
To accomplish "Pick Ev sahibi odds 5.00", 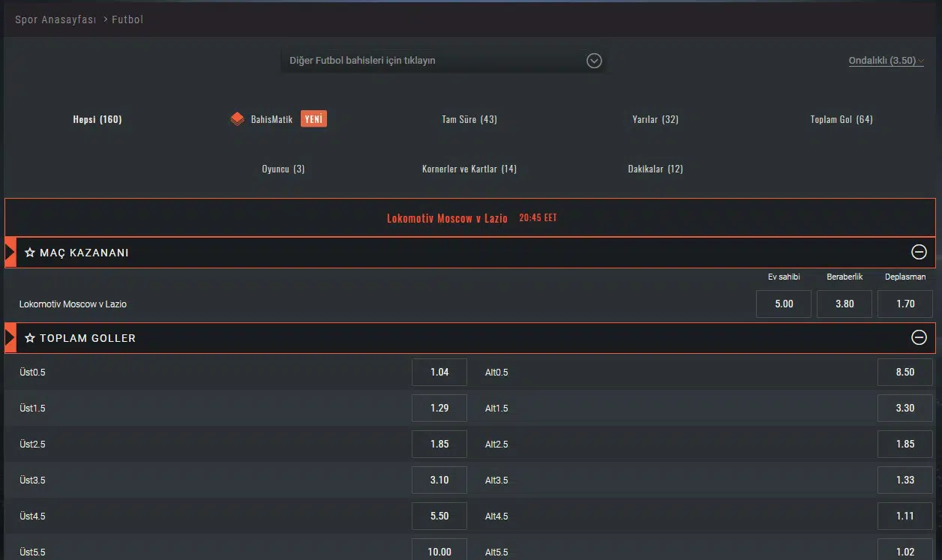I will tap(784, 304).
